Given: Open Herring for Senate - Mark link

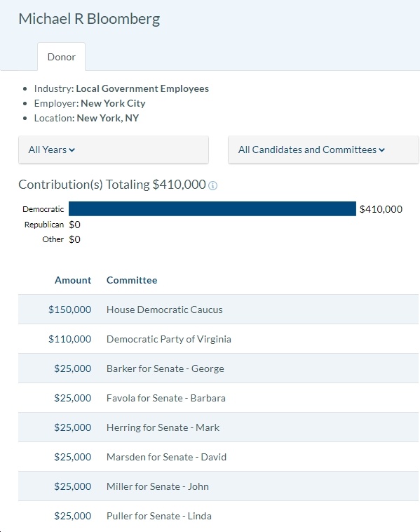Looking at the screenshot, I should (x=163, y=427).
